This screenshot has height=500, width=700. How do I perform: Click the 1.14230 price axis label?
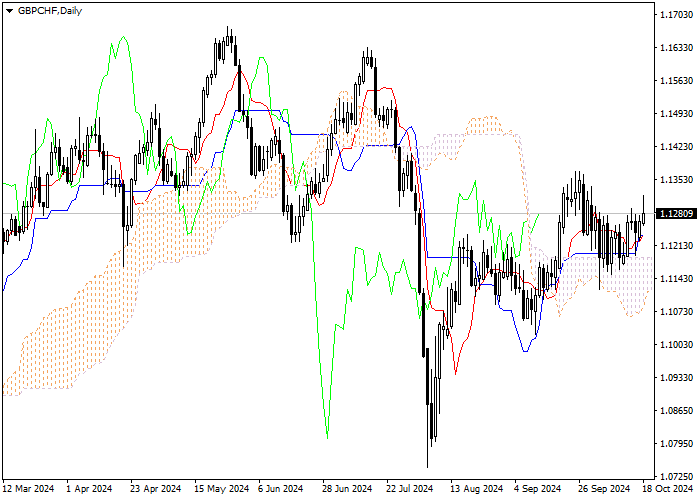point(676,147)
